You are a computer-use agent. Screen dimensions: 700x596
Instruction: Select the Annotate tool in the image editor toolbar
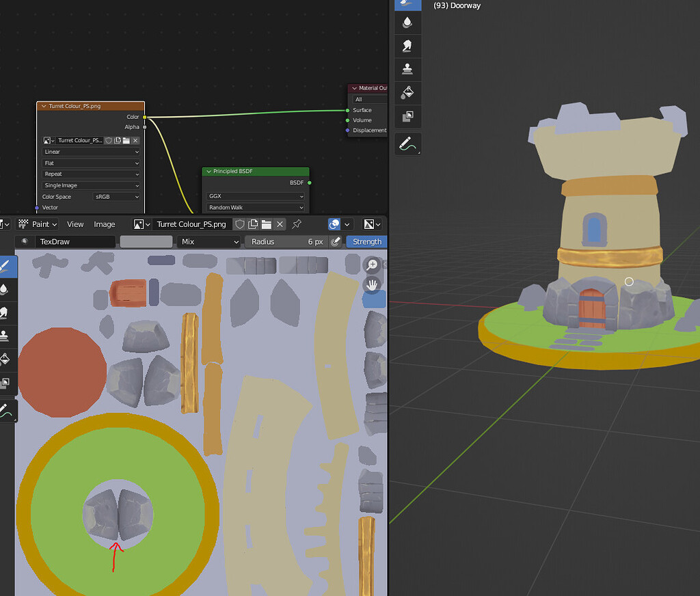tap(5, 411)
